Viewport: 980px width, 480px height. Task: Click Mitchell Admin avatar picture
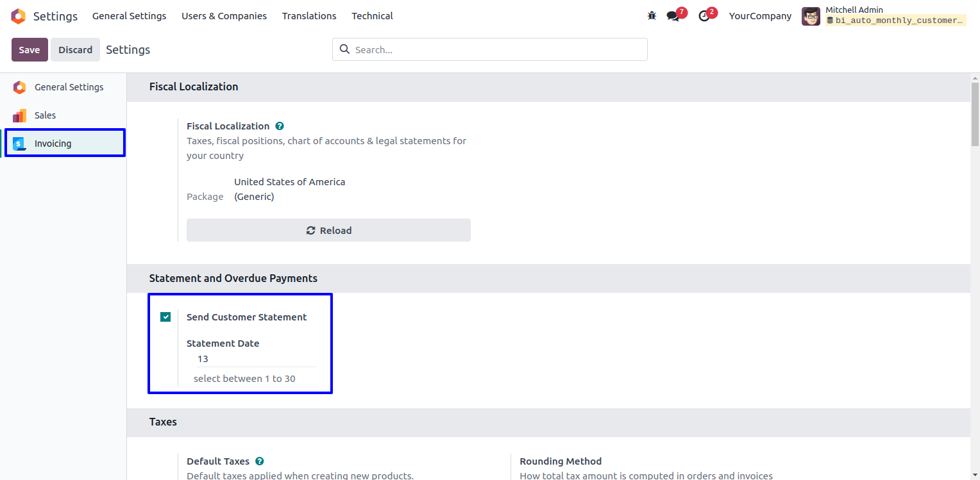click(811, 16)
